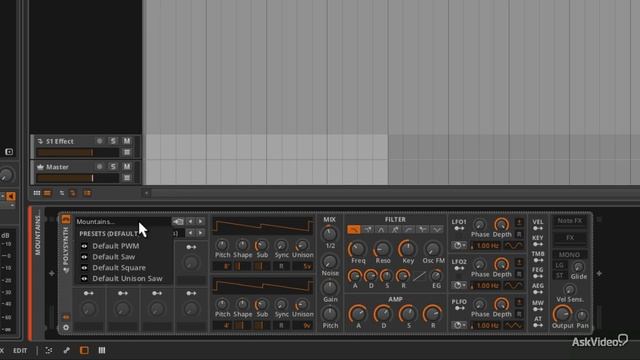The image size is (640, 360).
Task: Click the oscillator 1 waveform display
Action: (263, 227)
